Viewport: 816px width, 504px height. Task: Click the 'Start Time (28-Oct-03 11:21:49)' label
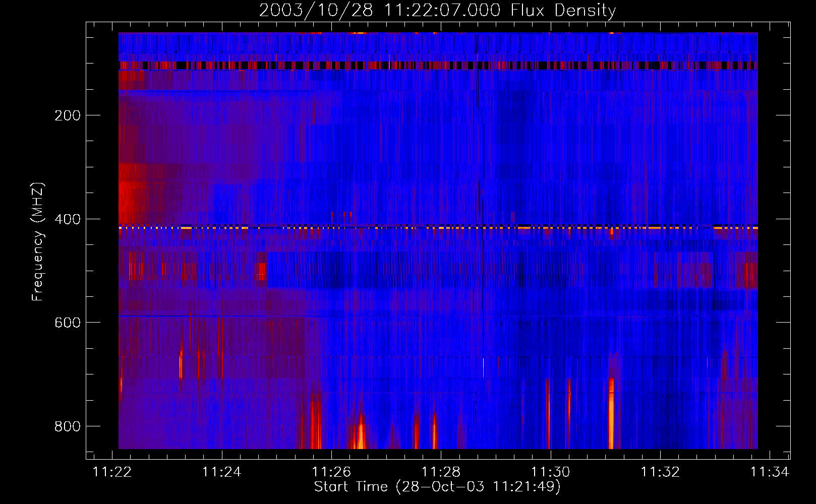(x=437, y=487)
